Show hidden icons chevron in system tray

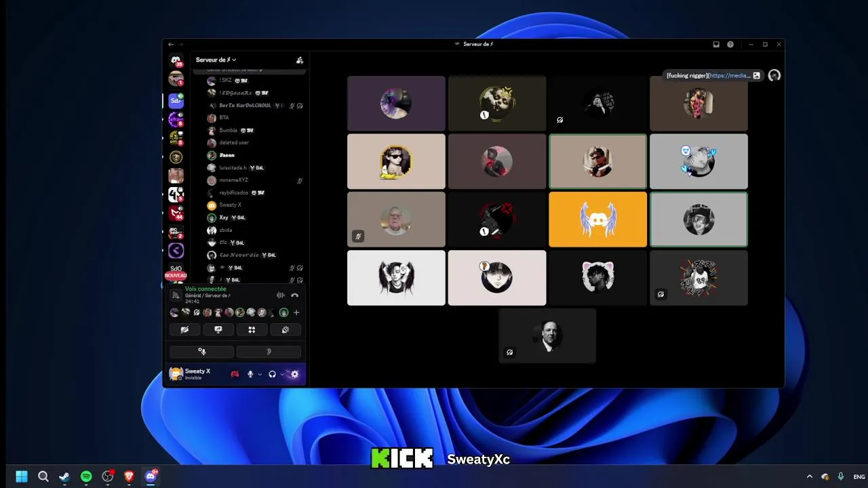coord(809,476)
